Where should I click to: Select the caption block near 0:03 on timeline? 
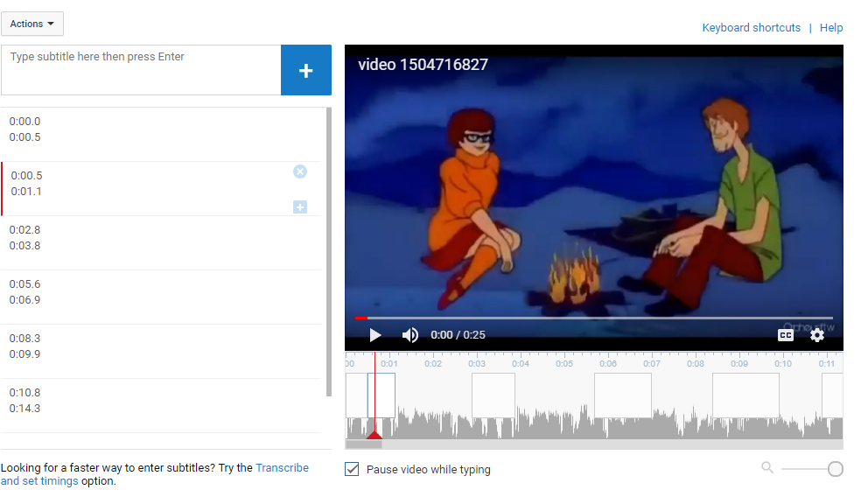click(493, 395)
